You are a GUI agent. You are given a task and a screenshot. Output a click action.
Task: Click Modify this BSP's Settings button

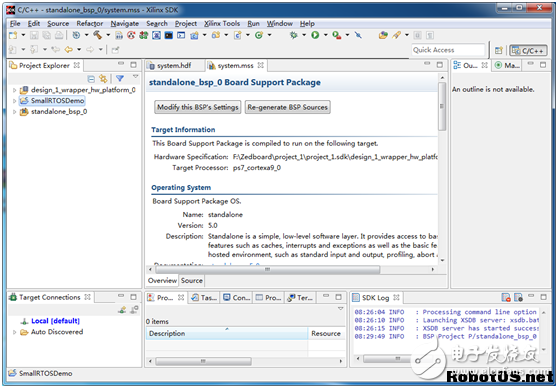pos(198,107)
